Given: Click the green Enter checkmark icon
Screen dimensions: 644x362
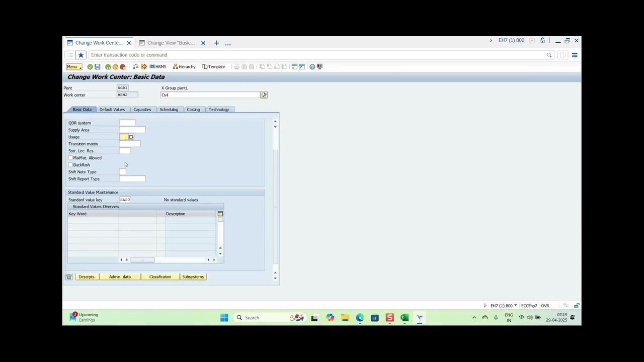Looking at the screenshot, I should click(x=90, y=67).
